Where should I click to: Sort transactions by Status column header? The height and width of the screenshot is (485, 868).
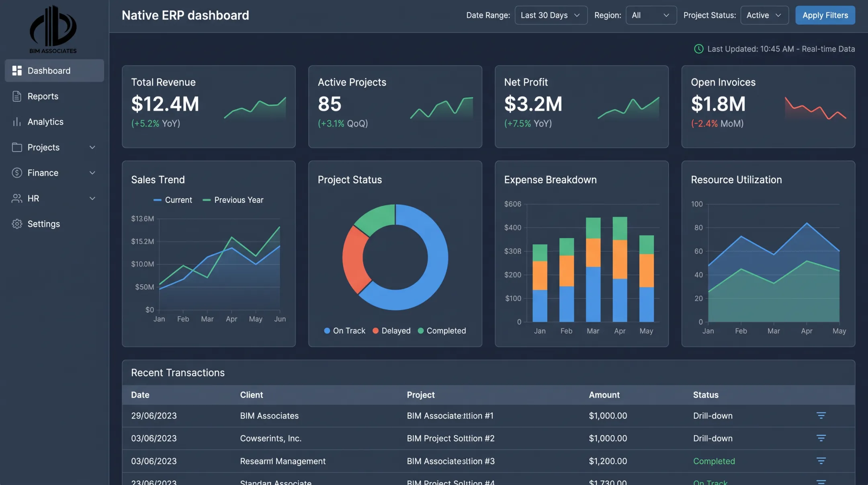(x=706, y=395)
